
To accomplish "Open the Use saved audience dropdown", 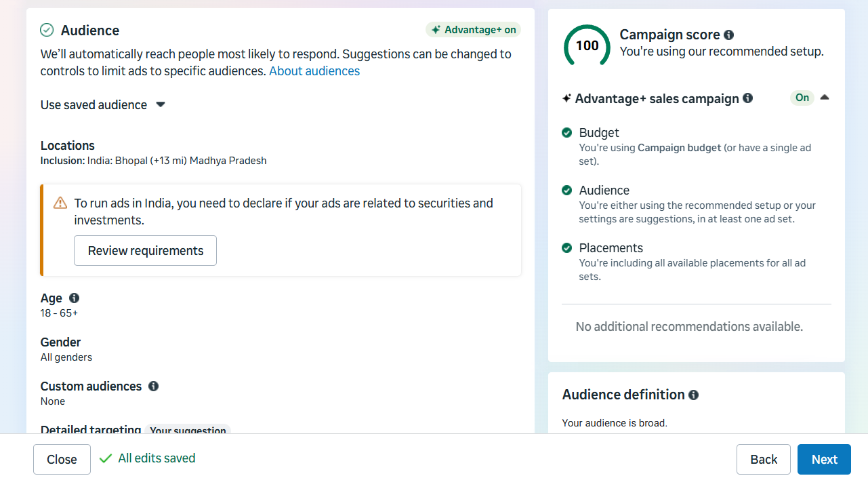I will [x=103, y=105].
